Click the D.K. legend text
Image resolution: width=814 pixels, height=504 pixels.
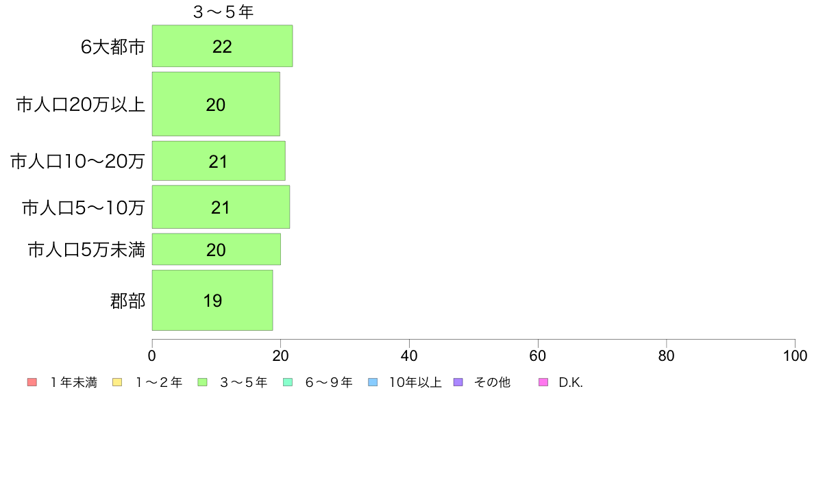[x=571, y=383]
